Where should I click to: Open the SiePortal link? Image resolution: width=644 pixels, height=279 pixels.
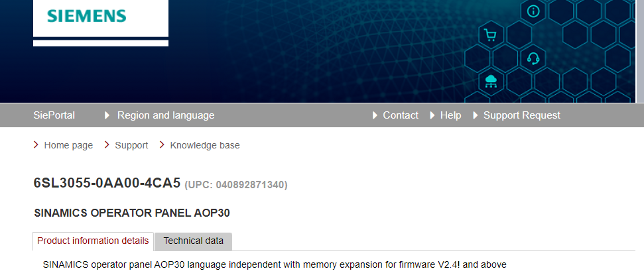[54, 115]
